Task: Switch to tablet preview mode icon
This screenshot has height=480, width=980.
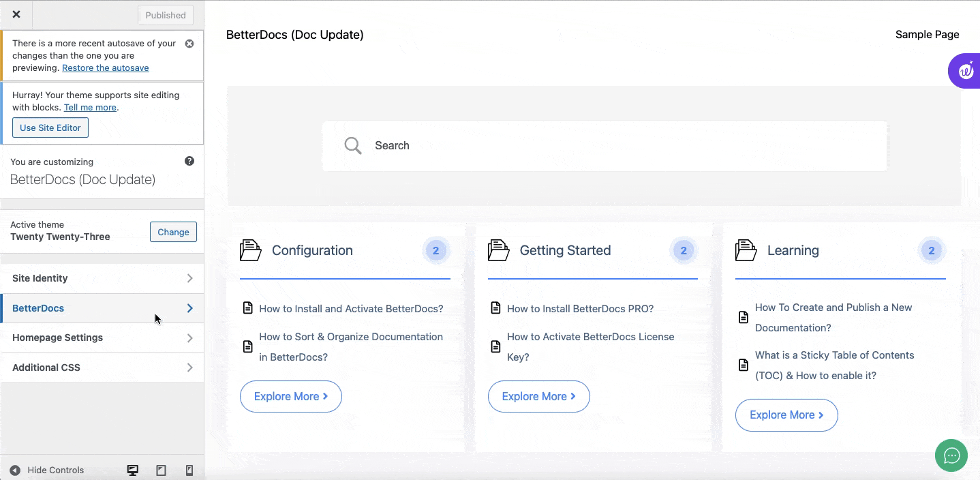Action: pyautogui.click(x=161, y=470)
